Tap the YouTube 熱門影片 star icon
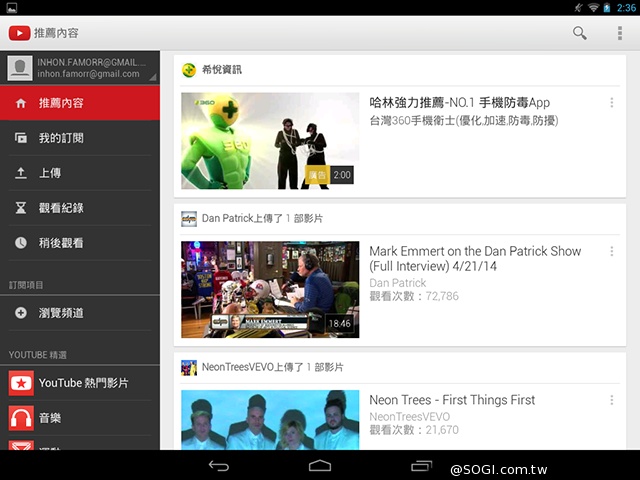Screen dimensions: 640x480 [21, 383]
